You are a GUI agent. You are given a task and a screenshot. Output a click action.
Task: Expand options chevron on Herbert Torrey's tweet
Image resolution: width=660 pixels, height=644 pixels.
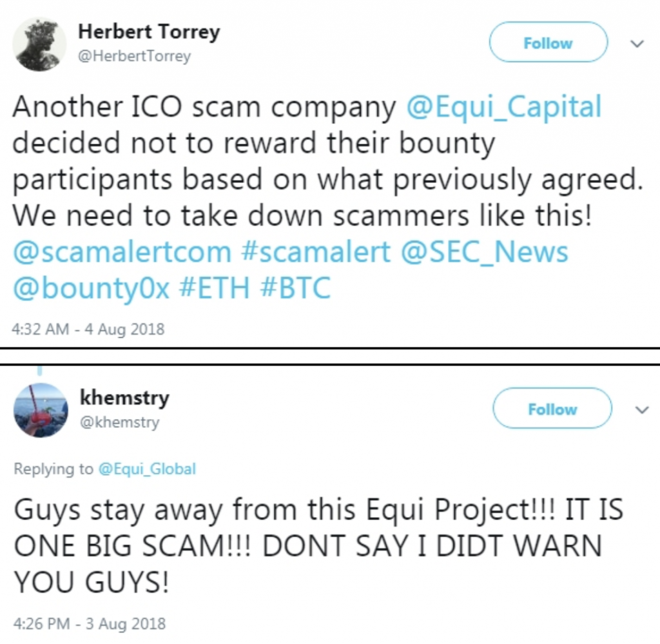click(637, 44)
